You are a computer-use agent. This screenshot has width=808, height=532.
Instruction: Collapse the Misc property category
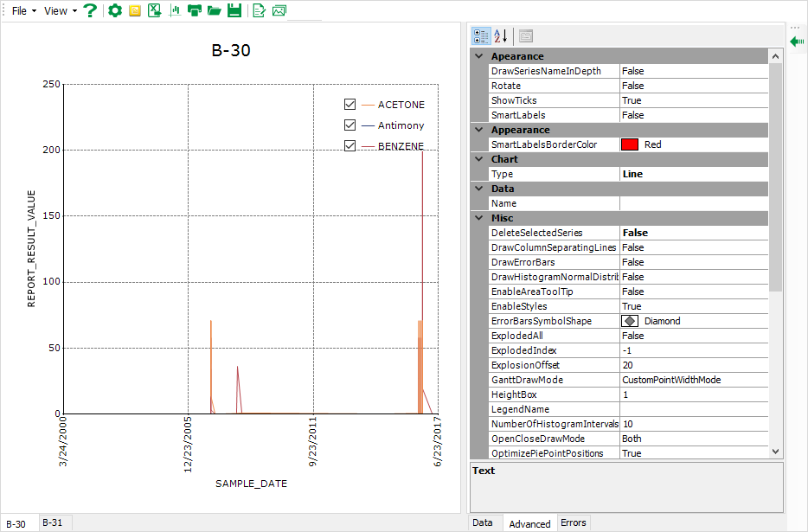[x=479, y=218]
